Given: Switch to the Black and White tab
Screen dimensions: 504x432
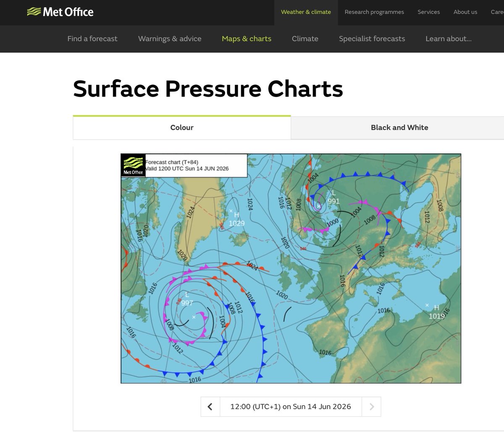Looking at the screenshot, I should coord(399,128).
